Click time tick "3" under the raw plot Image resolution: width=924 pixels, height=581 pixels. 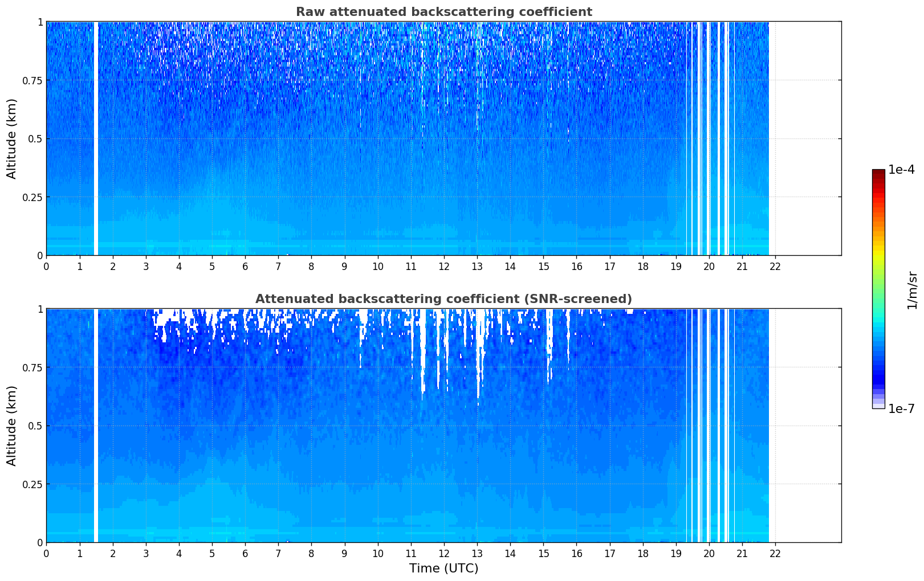click(x=146, y=266)
